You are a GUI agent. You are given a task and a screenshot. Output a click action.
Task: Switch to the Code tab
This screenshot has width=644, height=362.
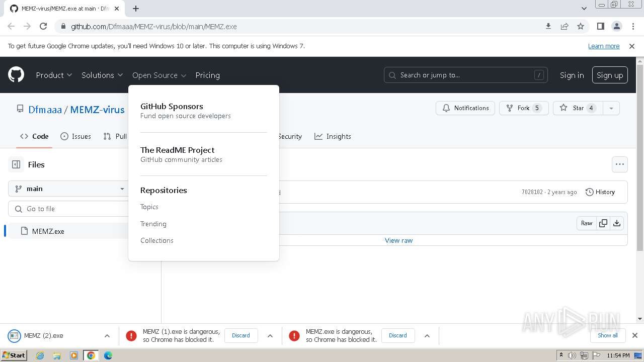34,136
